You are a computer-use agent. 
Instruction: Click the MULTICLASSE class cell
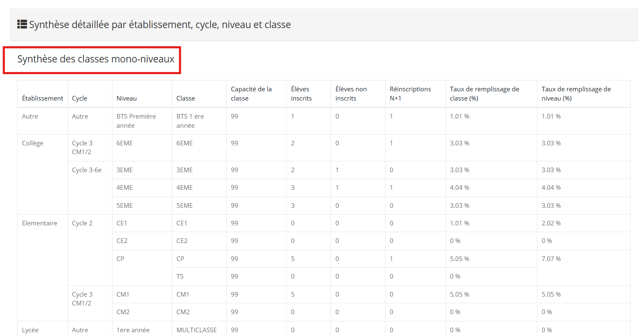point(196,330)
